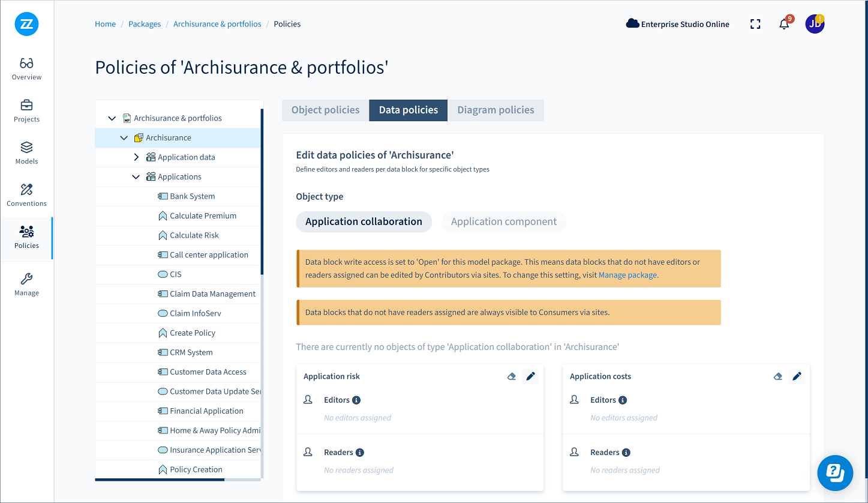Open the JD user avatar menu
Image resolution: width=868 pixels, height=503 pixels.
[x=815, y=24]
